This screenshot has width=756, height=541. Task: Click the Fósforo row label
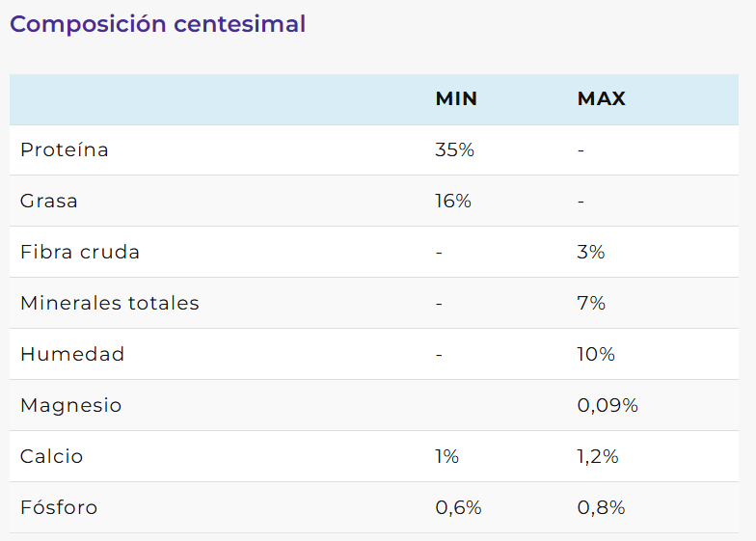pyautogui.click(x=59, y=508)
